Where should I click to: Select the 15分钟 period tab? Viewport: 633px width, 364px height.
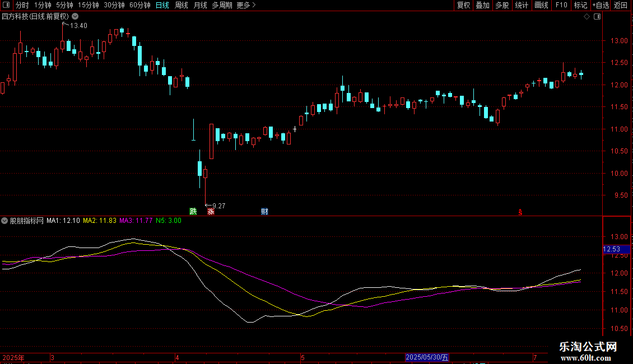(x=89, y=5)
